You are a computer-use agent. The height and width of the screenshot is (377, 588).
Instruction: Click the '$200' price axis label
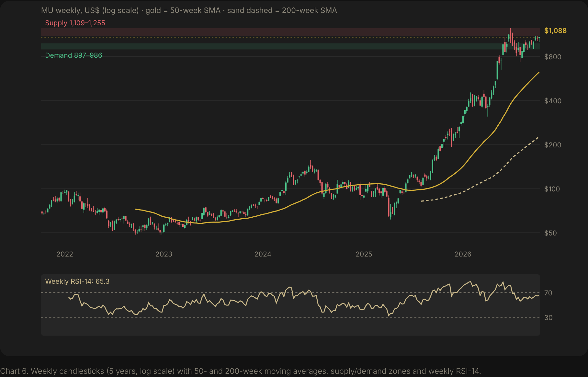(x=553, y=145)
